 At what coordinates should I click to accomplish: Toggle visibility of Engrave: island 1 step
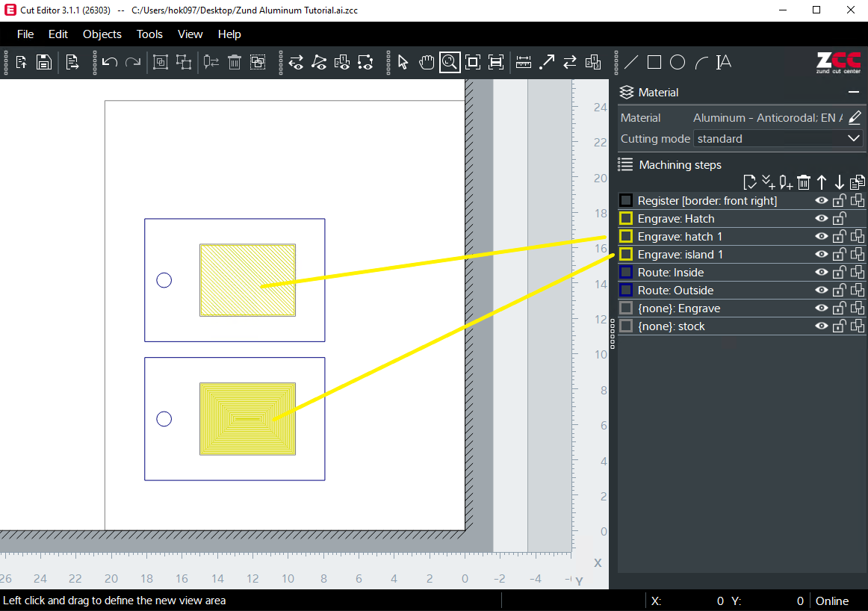click(821, 254)
